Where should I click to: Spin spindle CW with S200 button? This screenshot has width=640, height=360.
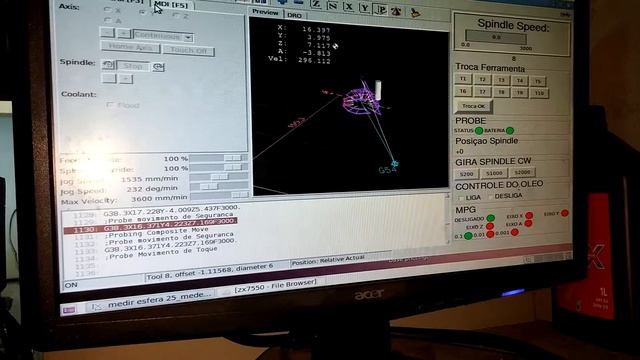click(467, 174)
